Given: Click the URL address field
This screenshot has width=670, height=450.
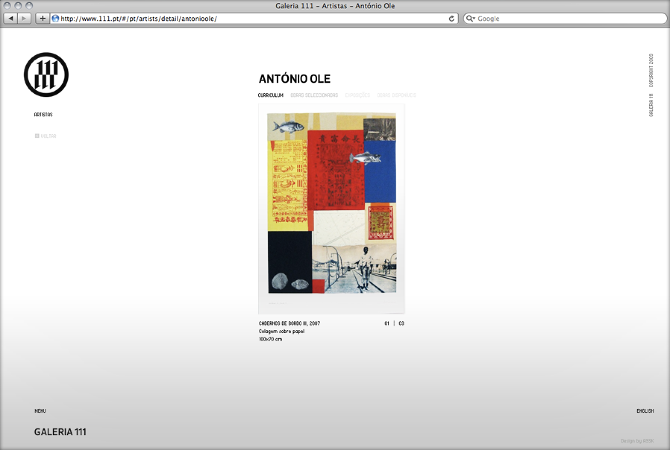Looking at the screenshot, I should tap(250, 18).
